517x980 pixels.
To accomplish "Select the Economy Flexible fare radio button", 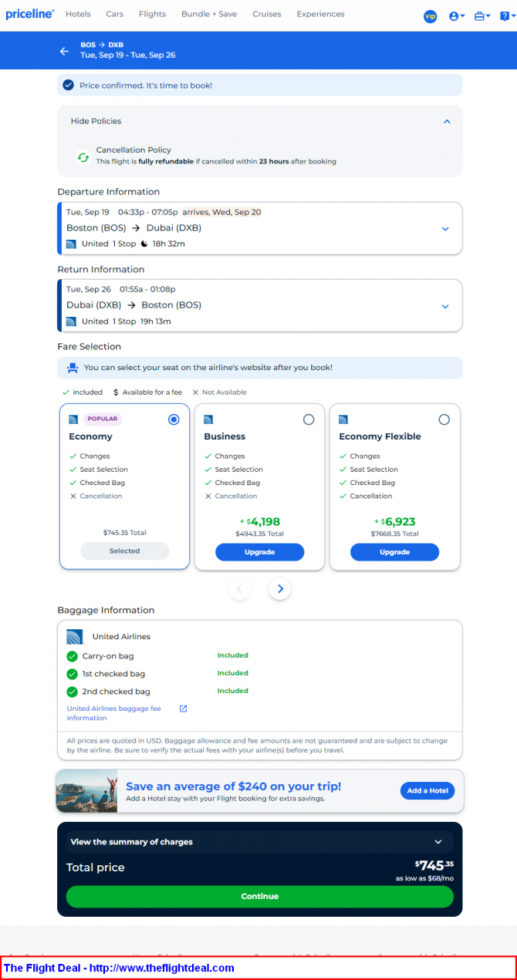I will [x=444, y=419].
